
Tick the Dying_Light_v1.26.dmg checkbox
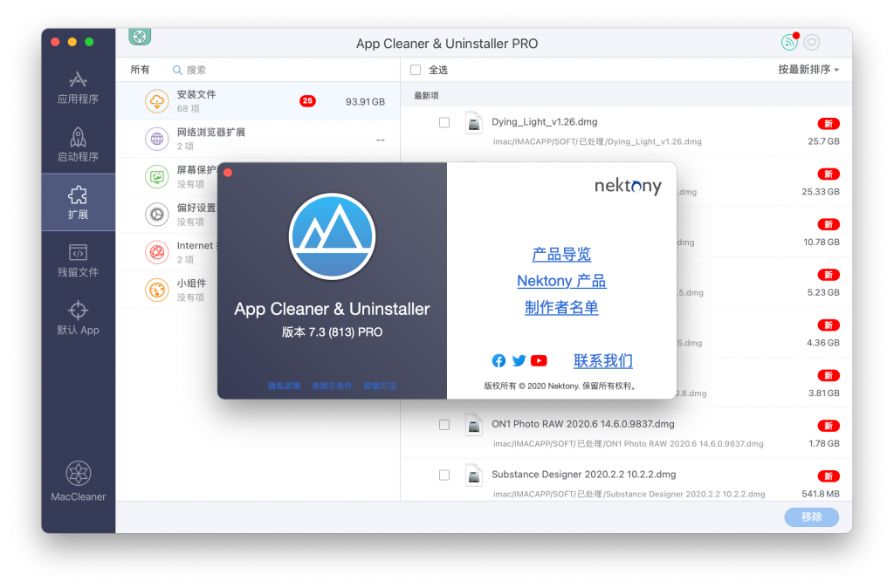444,122
